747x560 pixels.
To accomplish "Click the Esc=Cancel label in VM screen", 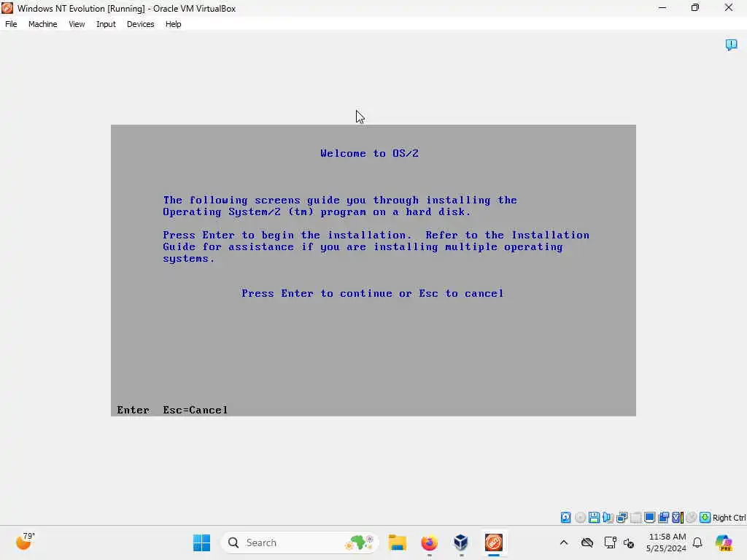I will coord(196,410).
